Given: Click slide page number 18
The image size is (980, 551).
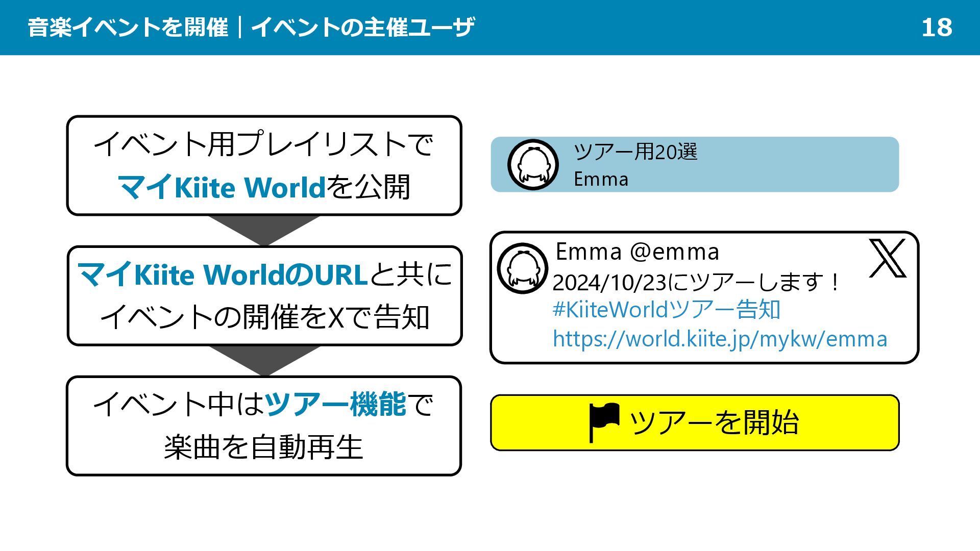Looking at the screenshot, I should 937,28.
